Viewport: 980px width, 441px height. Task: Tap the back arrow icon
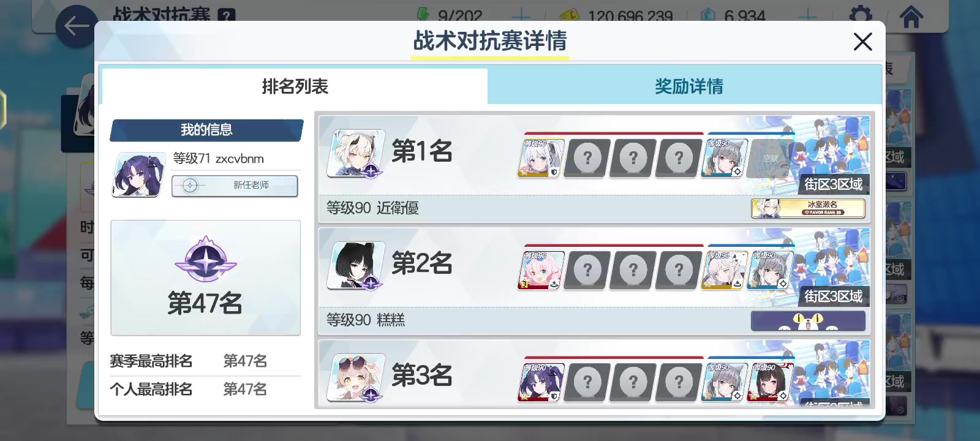(77, 26)
